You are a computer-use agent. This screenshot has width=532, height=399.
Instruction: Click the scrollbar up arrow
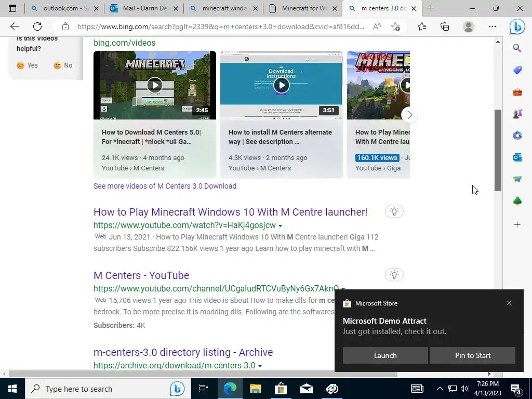pyautogui.click(x=498, y=42)
